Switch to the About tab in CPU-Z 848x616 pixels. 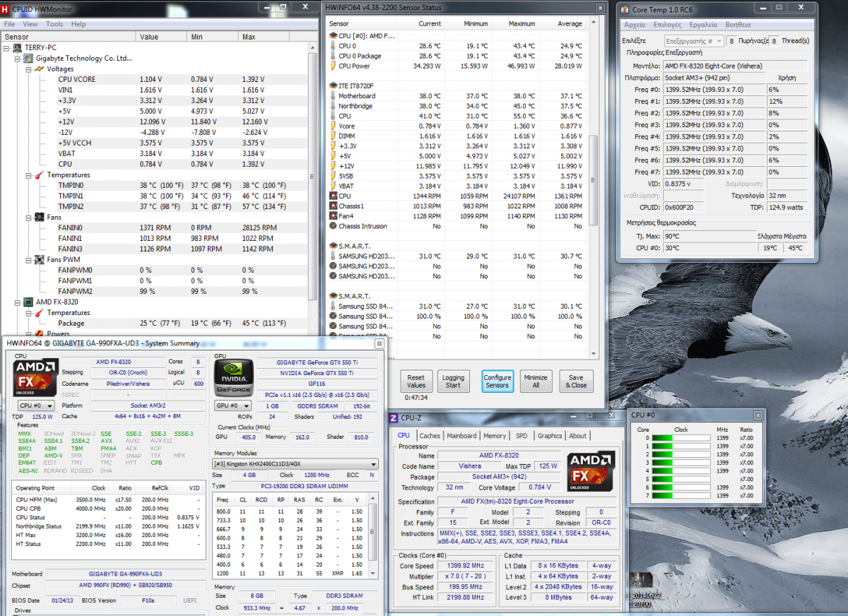coord(578,436)
